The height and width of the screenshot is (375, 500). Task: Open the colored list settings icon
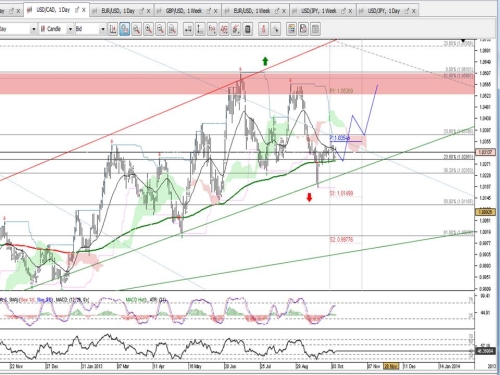291,29
